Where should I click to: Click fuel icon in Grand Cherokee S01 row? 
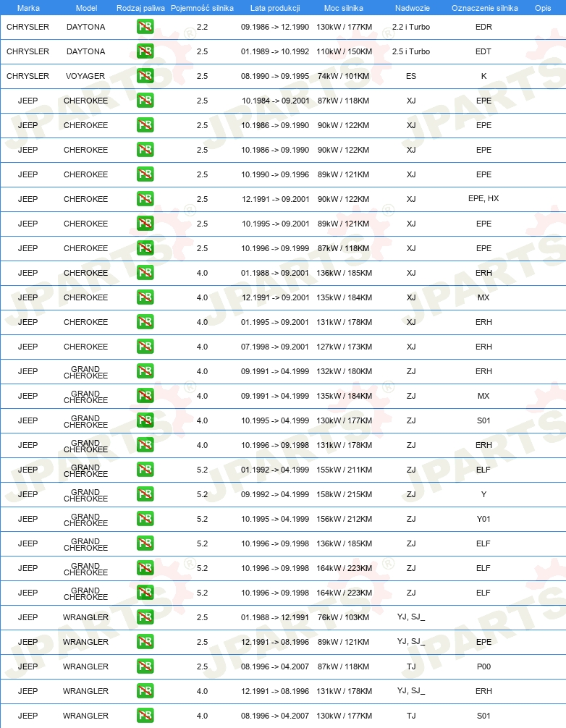tap(145, 420)
